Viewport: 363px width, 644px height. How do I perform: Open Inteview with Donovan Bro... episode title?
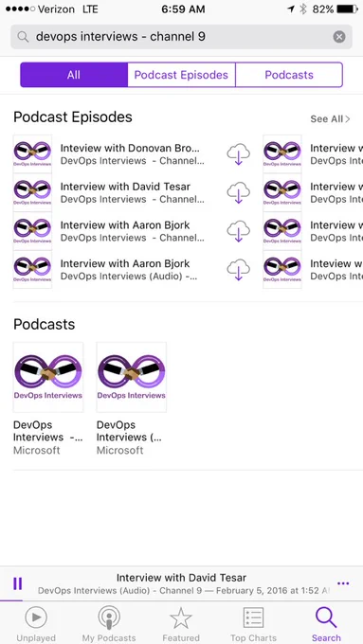pyautogui.click(x=130, y=148)
